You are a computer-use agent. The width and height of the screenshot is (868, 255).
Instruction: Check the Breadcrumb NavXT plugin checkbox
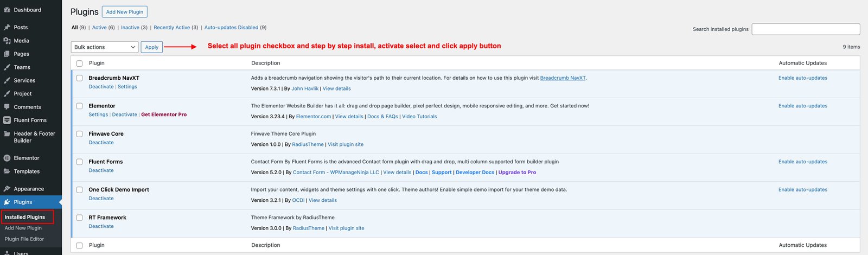(x=79, y=78)
